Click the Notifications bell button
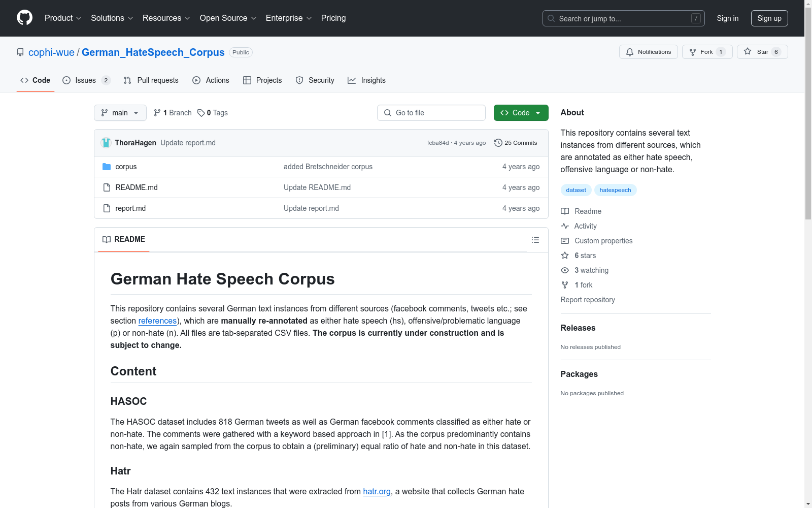 649,52
